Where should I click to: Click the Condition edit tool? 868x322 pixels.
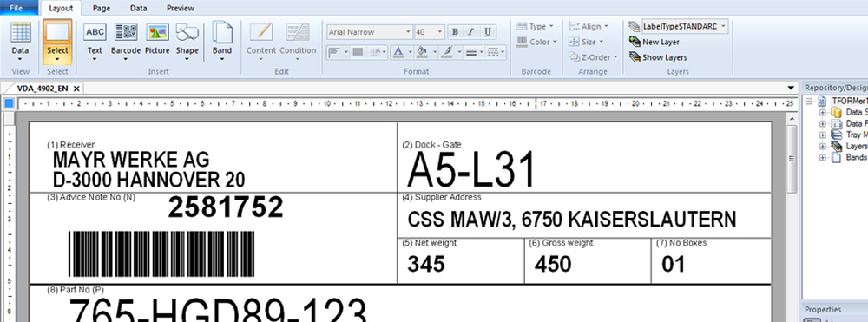tap(298, 42)
